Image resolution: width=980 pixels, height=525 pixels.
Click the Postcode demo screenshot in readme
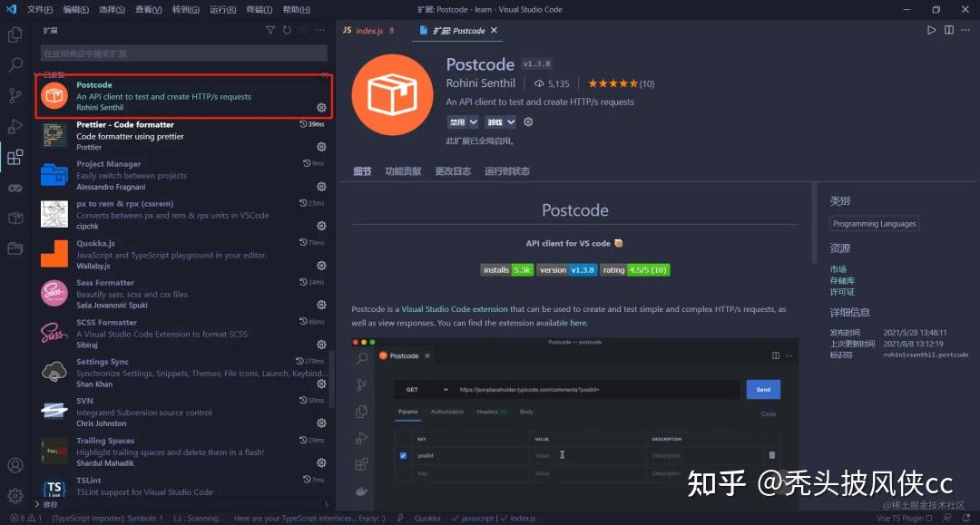(x=574, y=424)
